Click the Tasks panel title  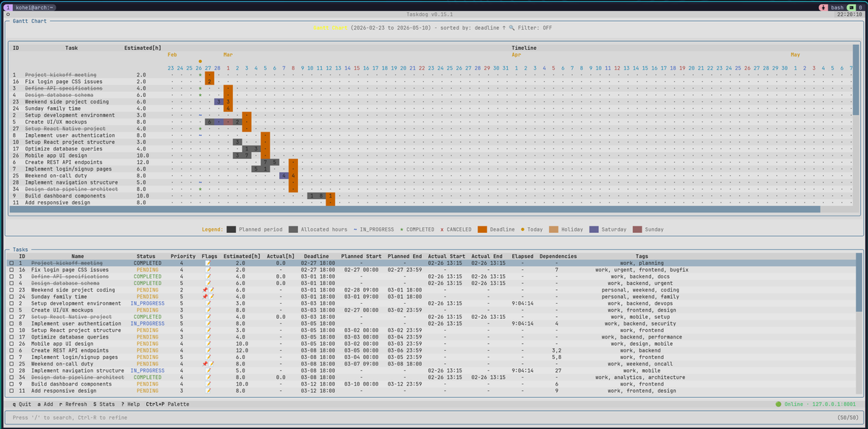[x=22, y=250]
